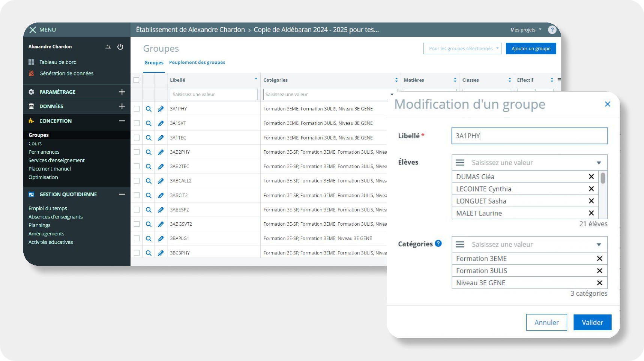Open the Catégories help tooltip icon

pyautogui.click(x=438, y=244)
